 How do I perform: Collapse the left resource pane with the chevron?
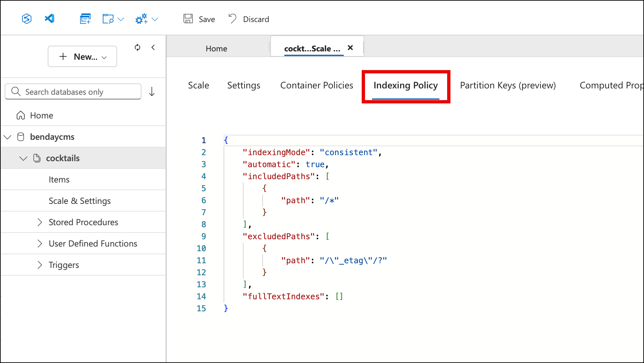[153, 47]
